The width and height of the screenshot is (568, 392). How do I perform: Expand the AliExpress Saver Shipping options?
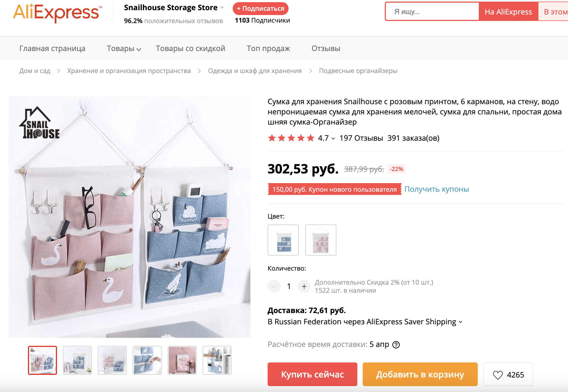pos(461,322)
